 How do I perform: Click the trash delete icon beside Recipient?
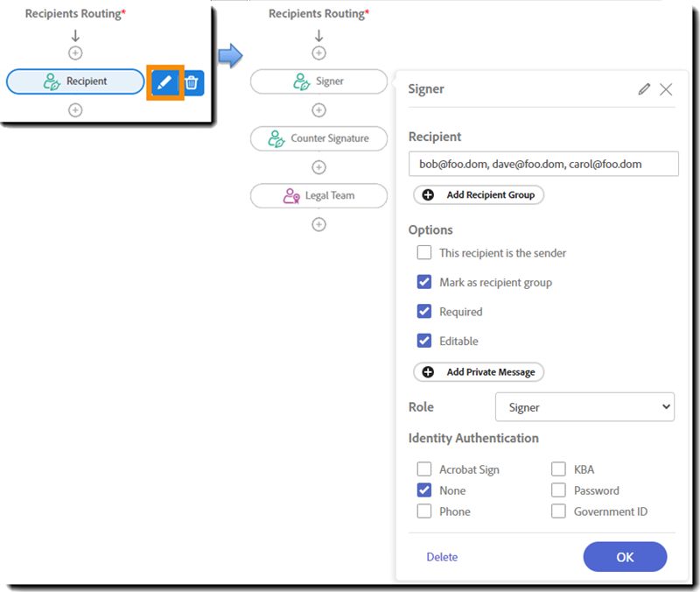[x=192, y=81]
